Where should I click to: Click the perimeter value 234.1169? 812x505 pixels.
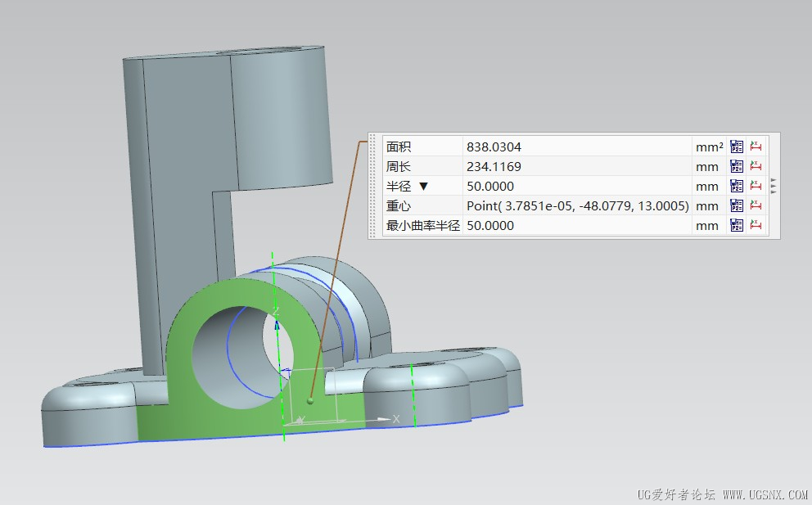[494, 167]
